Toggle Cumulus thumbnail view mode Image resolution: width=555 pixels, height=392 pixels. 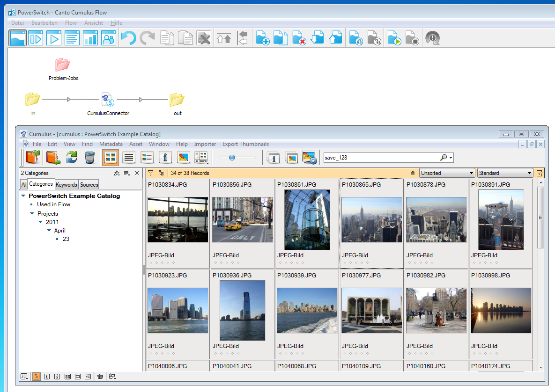pyautogui.click(x=111, y=158)
